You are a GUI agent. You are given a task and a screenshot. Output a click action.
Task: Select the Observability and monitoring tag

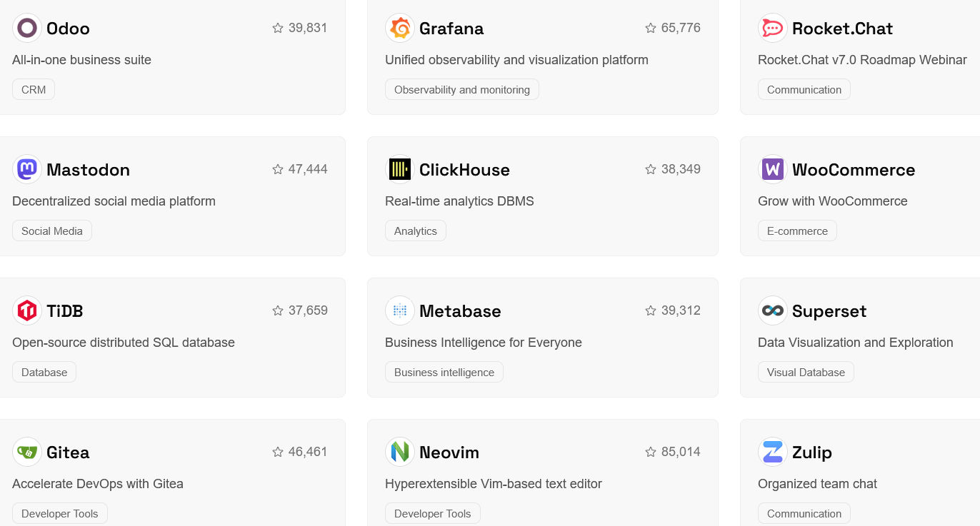[x=461, y=90]
